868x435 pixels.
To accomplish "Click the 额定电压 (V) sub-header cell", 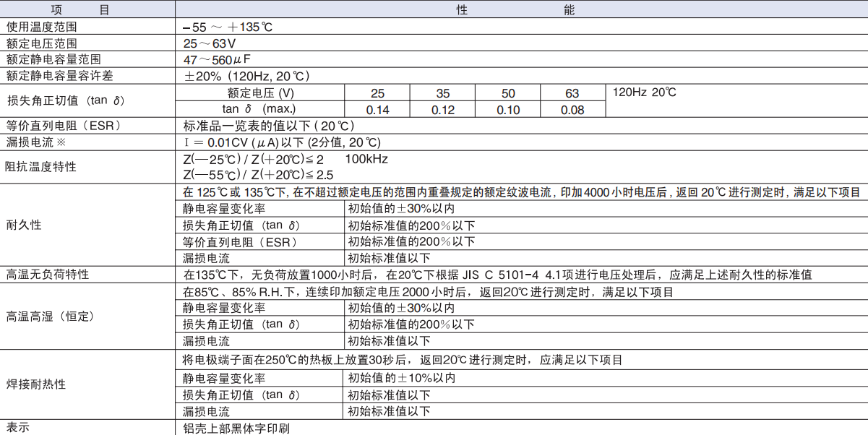I will point(259,93).
